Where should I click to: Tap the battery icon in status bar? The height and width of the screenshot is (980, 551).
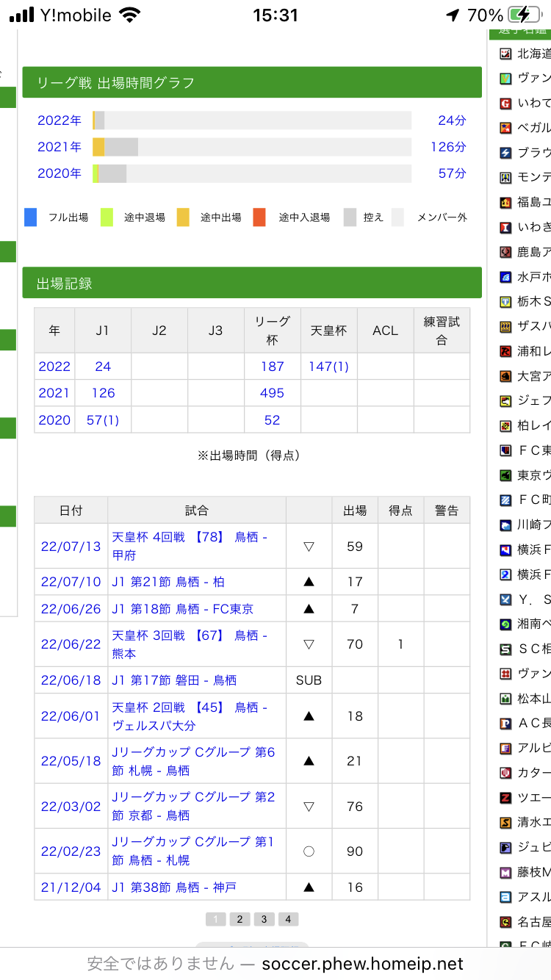(523, 15)
